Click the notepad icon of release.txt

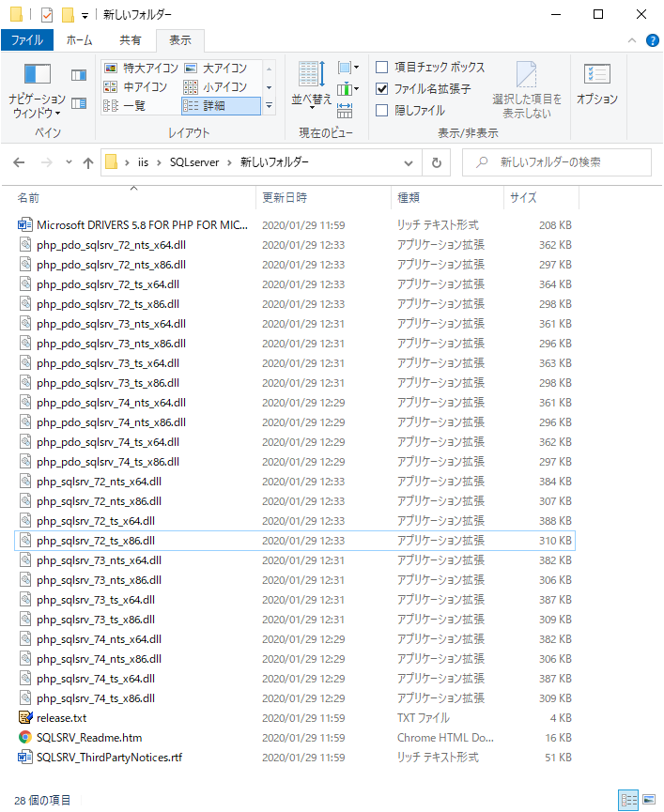[24, 718]
